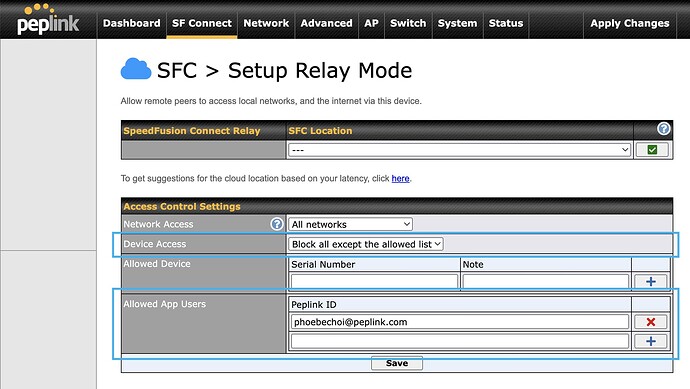This screenshot has height=389, width=690.
Task: Add allowed device with plus icon
Action: (650, 282)
